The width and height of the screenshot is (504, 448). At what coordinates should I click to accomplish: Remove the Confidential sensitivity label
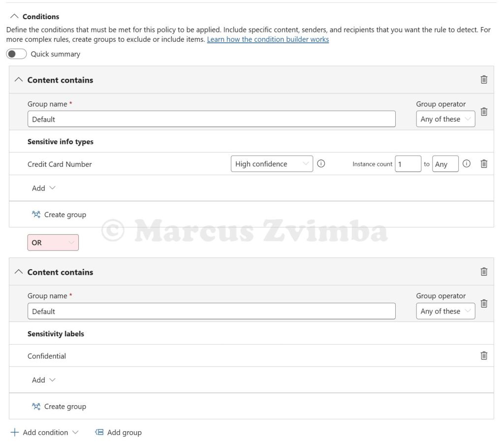tap(484, 355)
